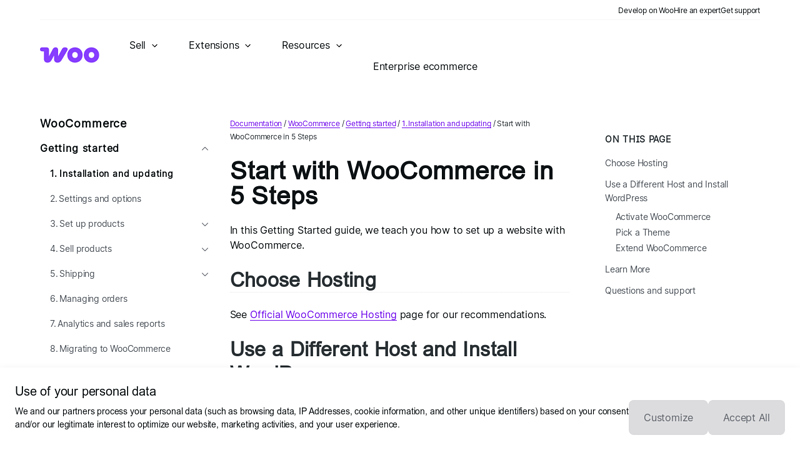Click Hire an expert top link
800x450 pixels.
pyautogui.click(x=696, y=10)
